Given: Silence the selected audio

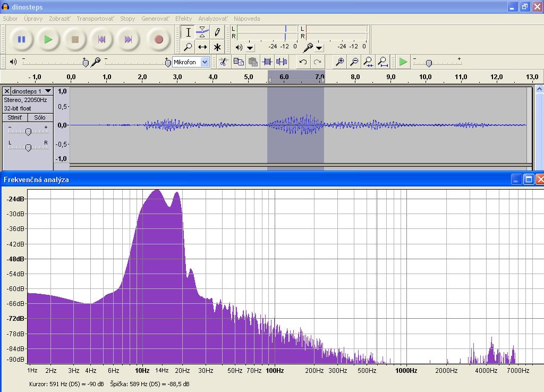Looking at the screenshot, I should (282, 62).
